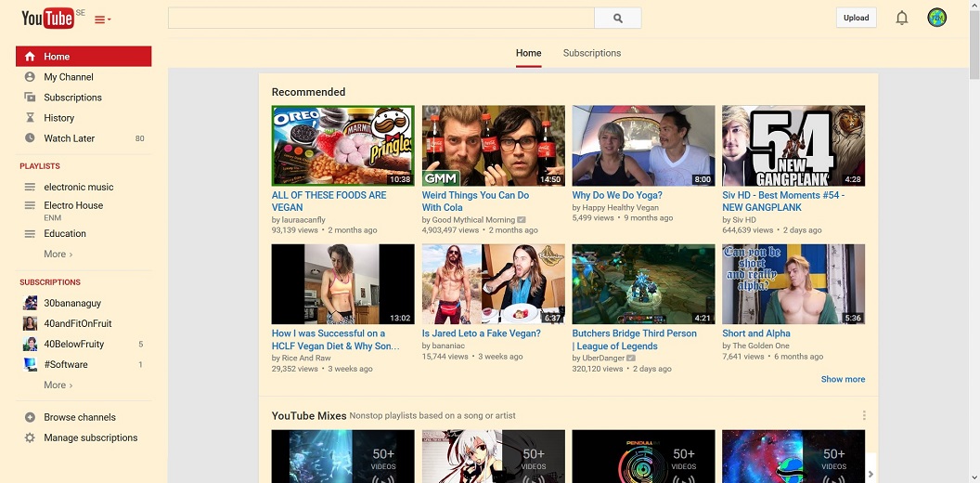Open HCLF Vegan Diet video title
The width and height of the screenshot is (980, 483).
pyautogui.click(x=336, y=340)
